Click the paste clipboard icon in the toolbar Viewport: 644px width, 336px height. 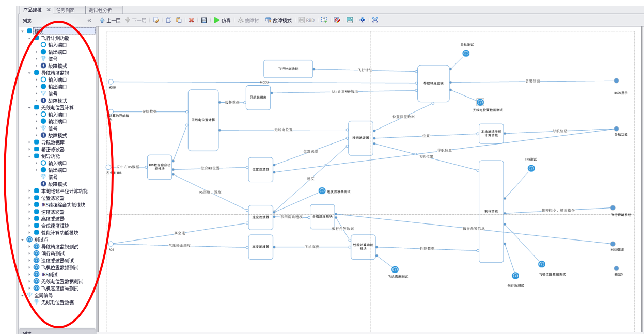click(179, 20)
